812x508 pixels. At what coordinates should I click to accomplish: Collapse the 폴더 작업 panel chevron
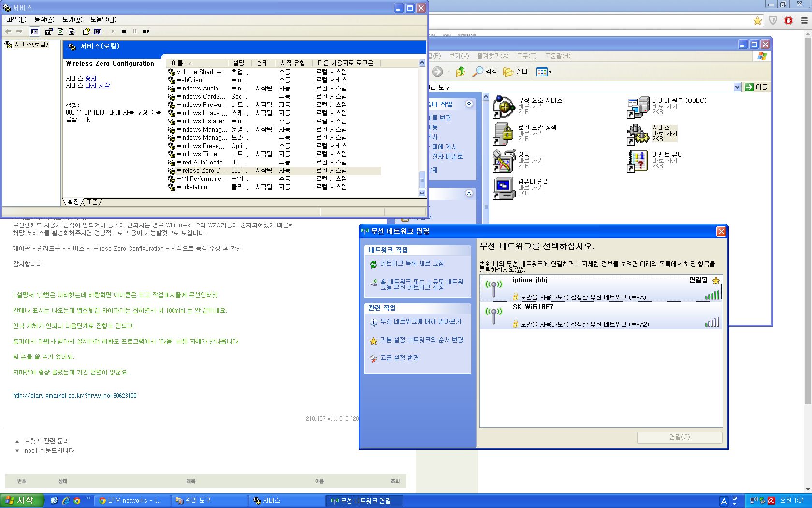pyautogui.click(x=469, y=104)
